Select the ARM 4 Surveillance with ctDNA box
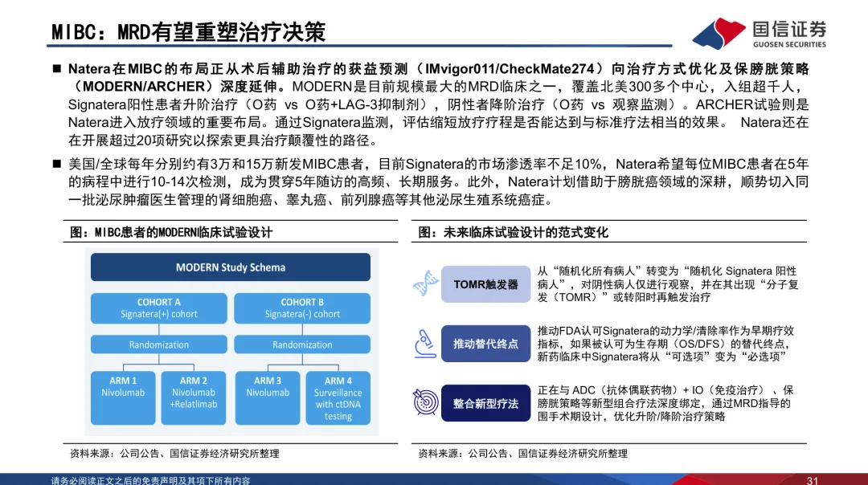 point(338,397)
